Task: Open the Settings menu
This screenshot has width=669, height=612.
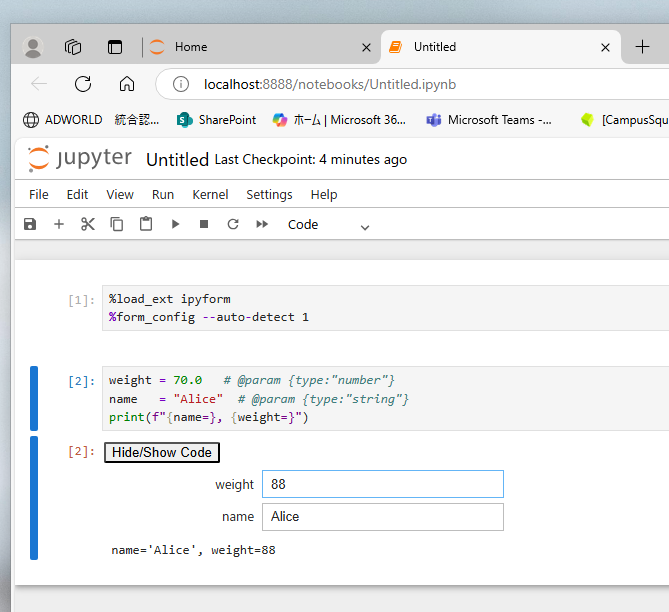Action: pyautogui.click(x=269, y=195)
